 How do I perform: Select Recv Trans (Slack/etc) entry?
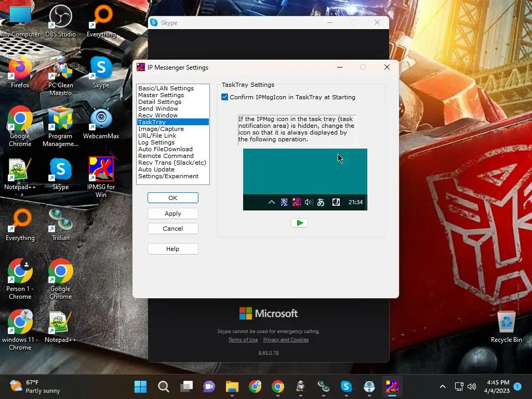[x=172, y=163]
